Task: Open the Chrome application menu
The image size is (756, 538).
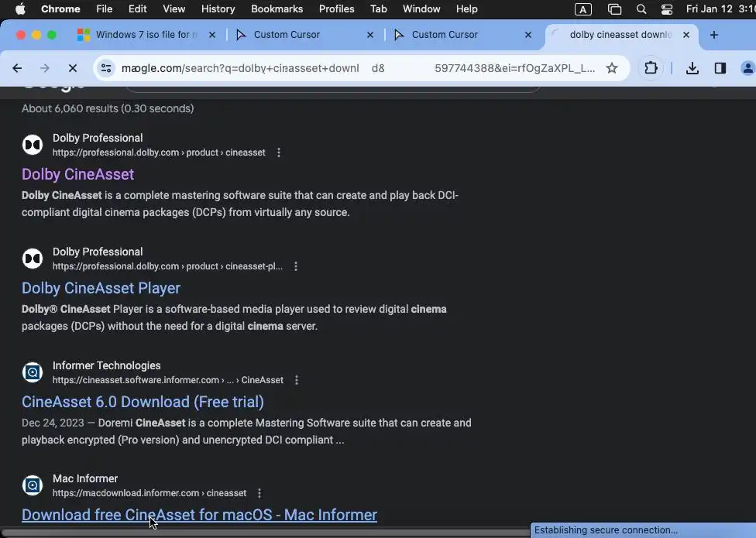Action: click(60, 9)
